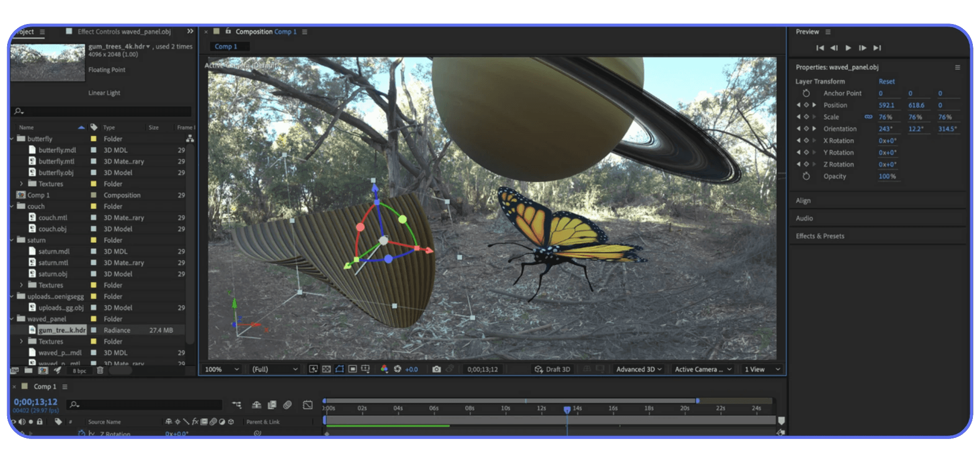Expand the Effects & Presets panel
980x463 pixels.
[x=819, y=236]
